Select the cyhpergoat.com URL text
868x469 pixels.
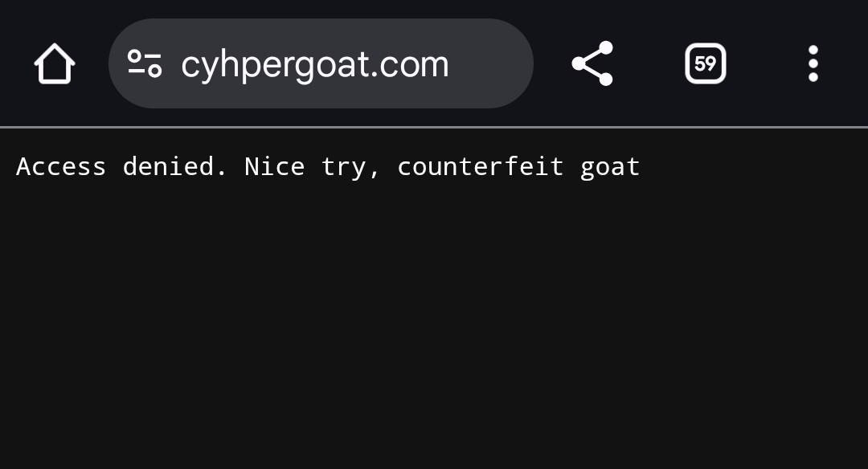click(314, 64)
